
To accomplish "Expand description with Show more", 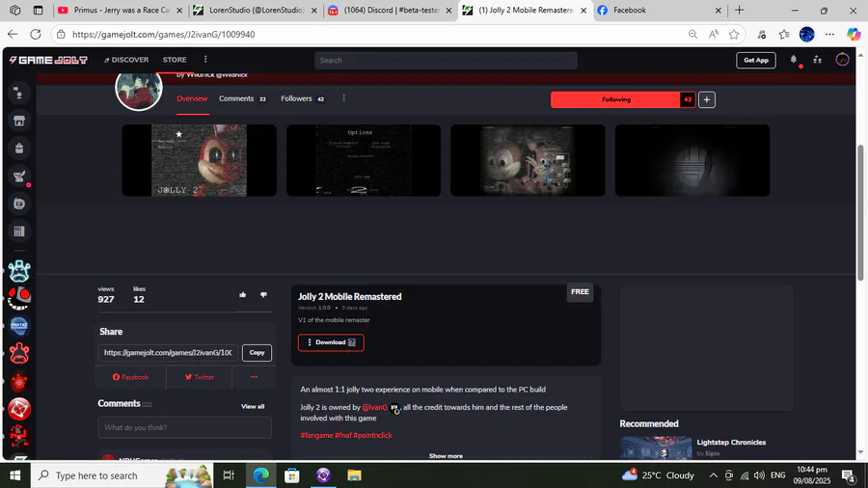I will coord(446,456).
